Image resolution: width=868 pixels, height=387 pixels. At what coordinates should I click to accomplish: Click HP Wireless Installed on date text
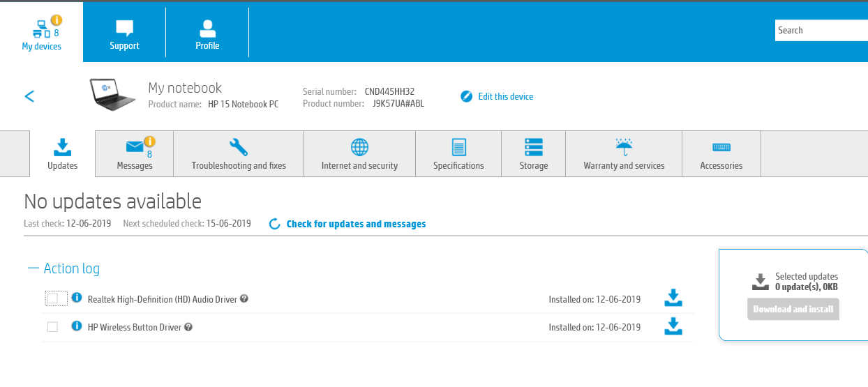(x=594, y=327)
